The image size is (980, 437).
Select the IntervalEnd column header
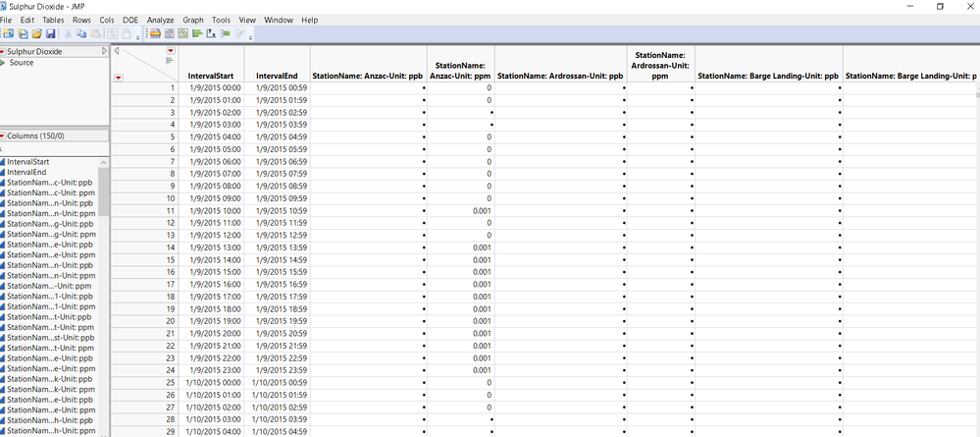point(279,77)
